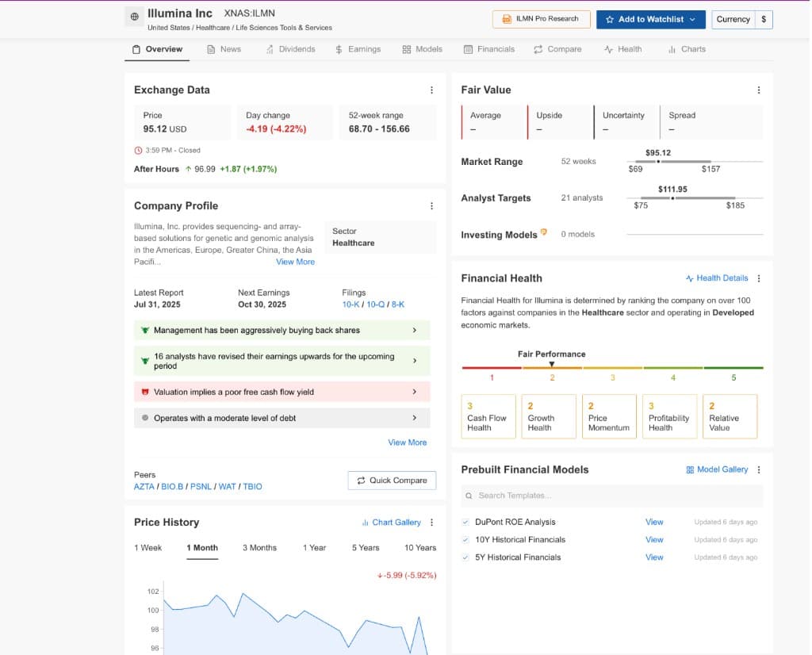The image size is (812, 655).
Task: Open the Model Gallery link
Action: (x=717, y=469)
